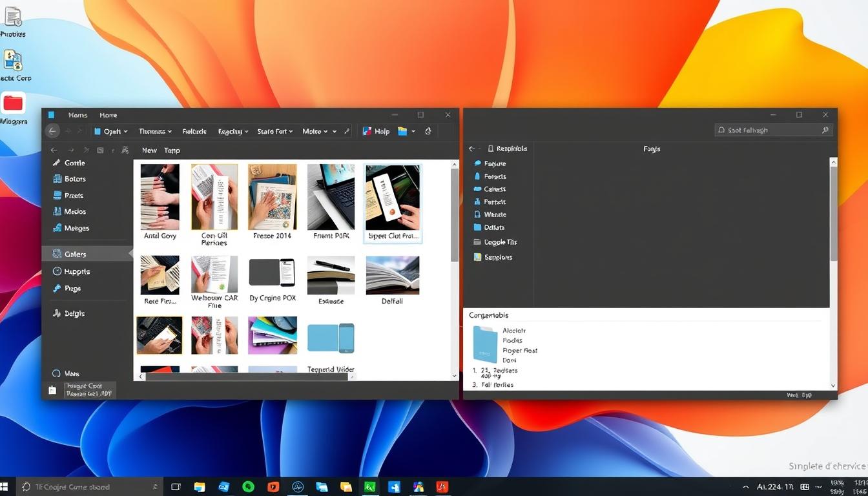The height and width of the screenshot is (496, 868).
Task: Select Fagure in right window sidebar
Action: tap(490, 164)
